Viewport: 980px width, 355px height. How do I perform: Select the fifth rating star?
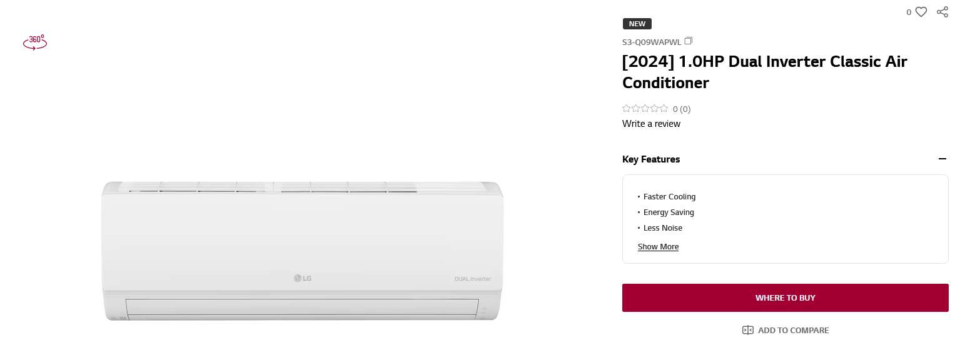tap(664, 109)
